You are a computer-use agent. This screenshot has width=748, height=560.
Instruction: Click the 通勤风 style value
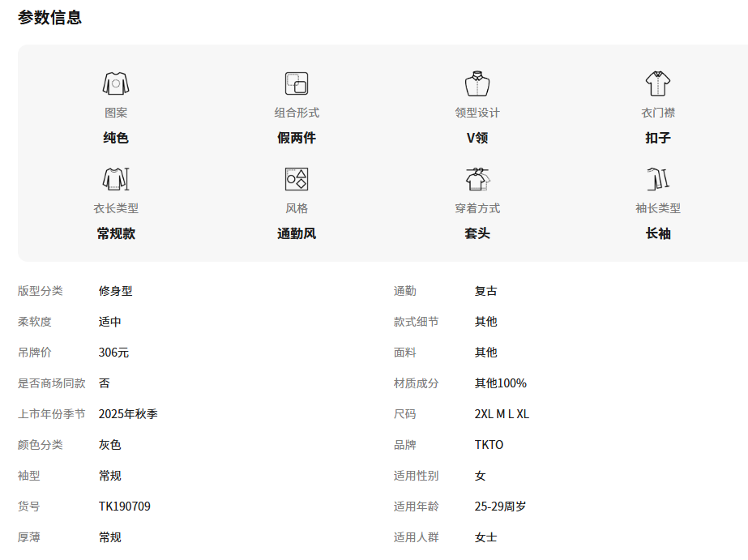coord(297,233)
